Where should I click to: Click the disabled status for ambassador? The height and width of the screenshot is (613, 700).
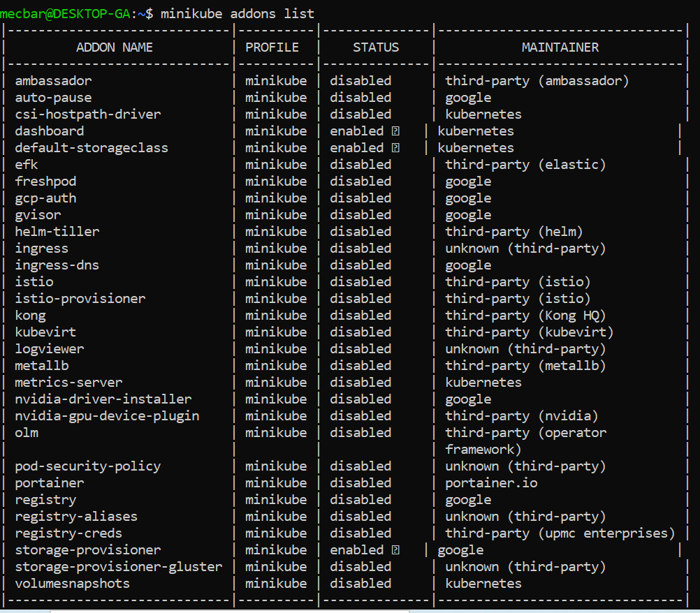[x=360, y=81]
